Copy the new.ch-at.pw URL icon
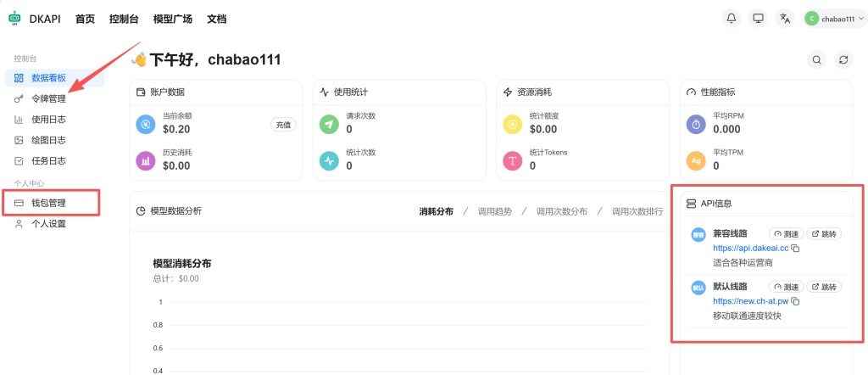 (795, 301)
